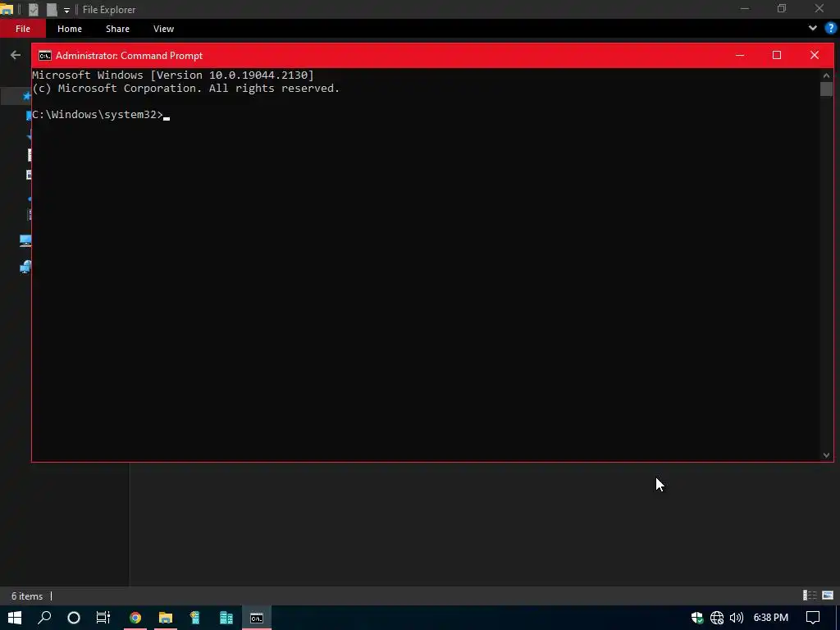840x630 pixels.
Task: Open volume speaker tray icon
Action: click(x=737, y=618)
